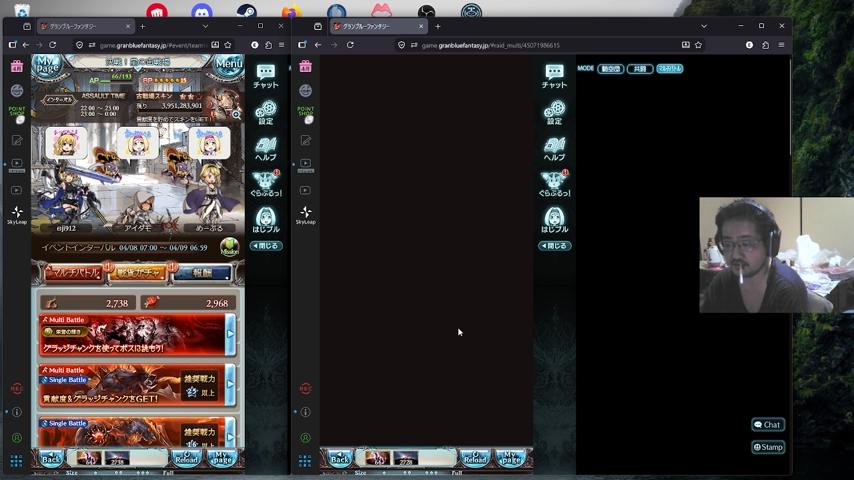The width and height of the screenshot is (854, 480).
Task: Bookmark page with star in right browser
Action: pos(699,45)
